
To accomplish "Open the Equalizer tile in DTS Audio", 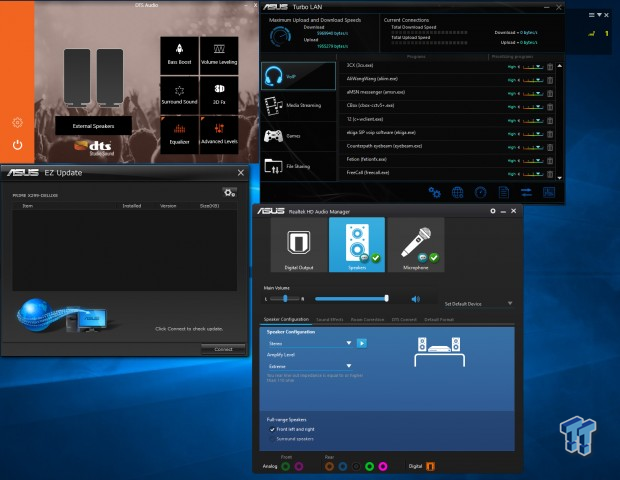I will tap(180, 135).
